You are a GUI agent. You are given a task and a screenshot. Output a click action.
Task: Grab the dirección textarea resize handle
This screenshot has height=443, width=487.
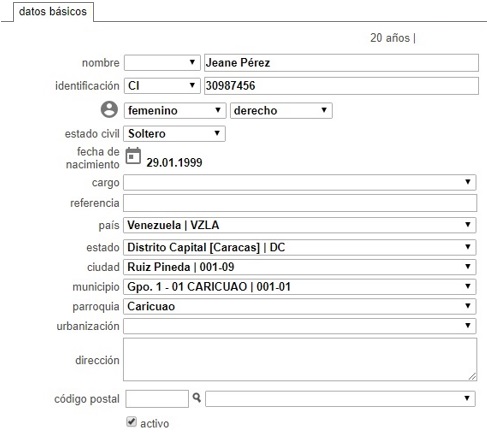473,377
